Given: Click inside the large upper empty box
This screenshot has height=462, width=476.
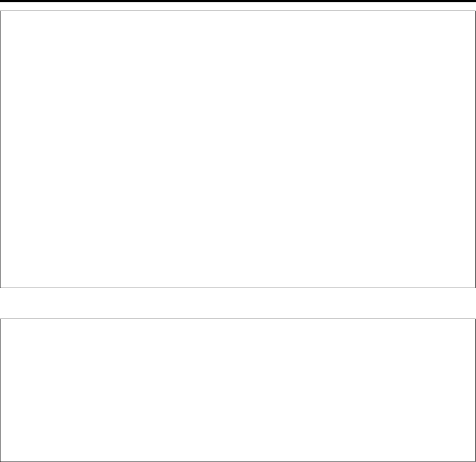Looking at the screenshot, I should pos(238,149).
